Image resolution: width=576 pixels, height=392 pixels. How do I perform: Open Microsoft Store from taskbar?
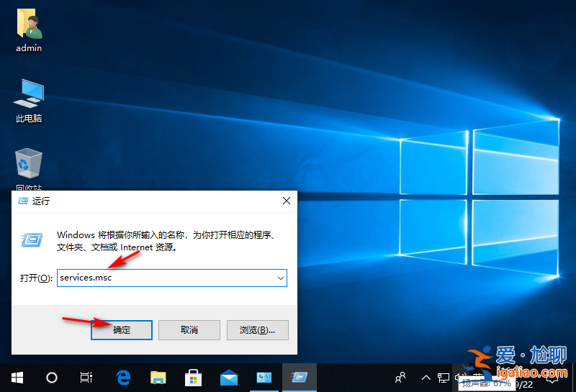point(193,378)
